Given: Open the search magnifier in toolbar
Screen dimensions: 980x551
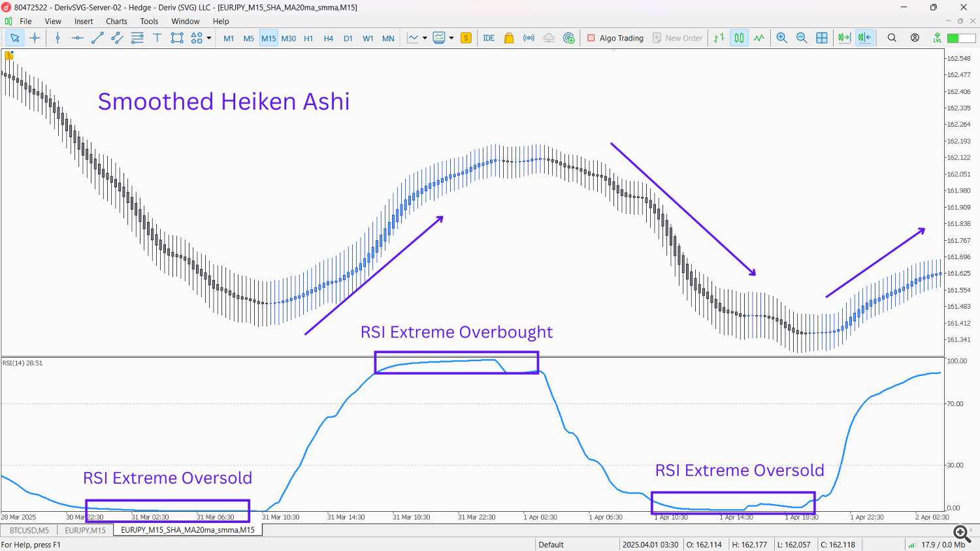Looking at the screenshot, I should 892,38.
